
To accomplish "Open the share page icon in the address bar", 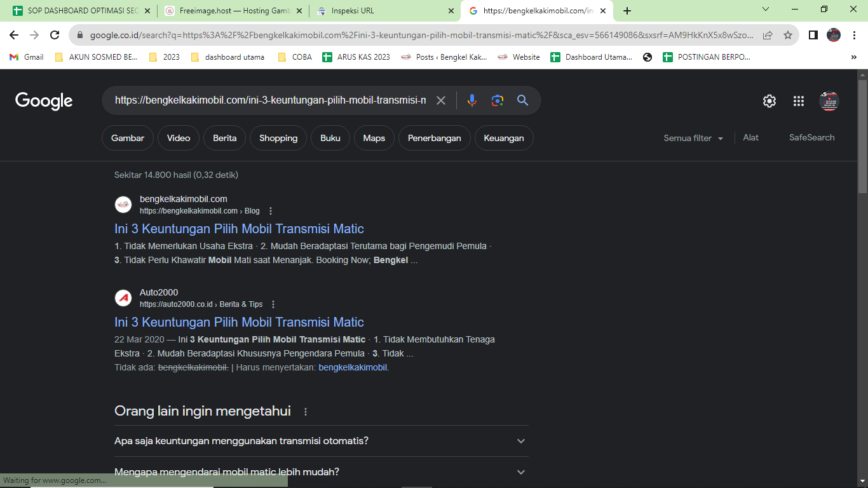I will tap(768, 35).
